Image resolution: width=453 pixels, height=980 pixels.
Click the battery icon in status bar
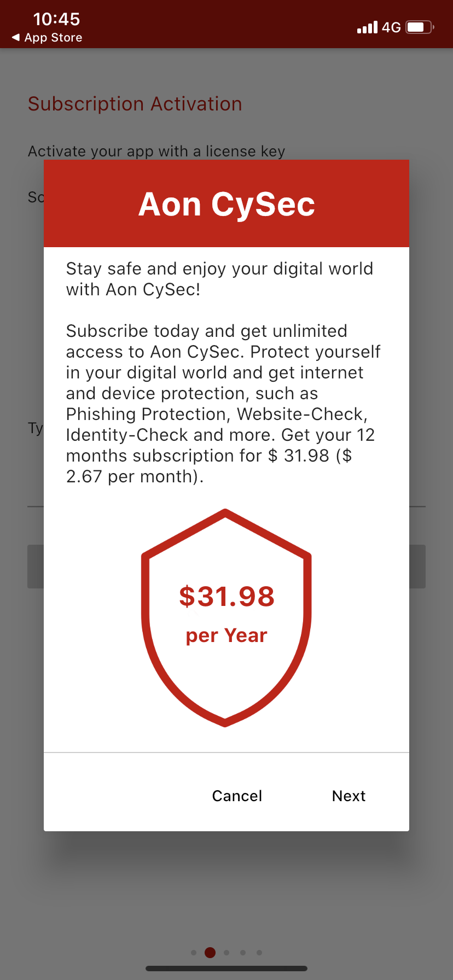[x=420, y=27]
